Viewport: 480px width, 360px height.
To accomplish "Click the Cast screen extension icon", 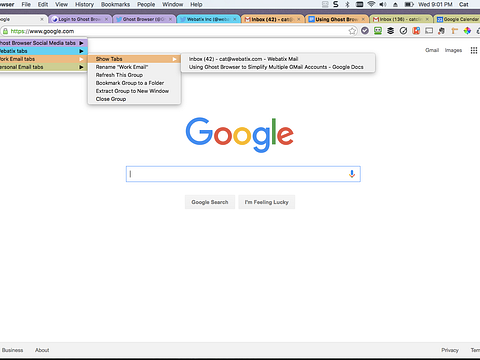I will (x=429, y=31).
